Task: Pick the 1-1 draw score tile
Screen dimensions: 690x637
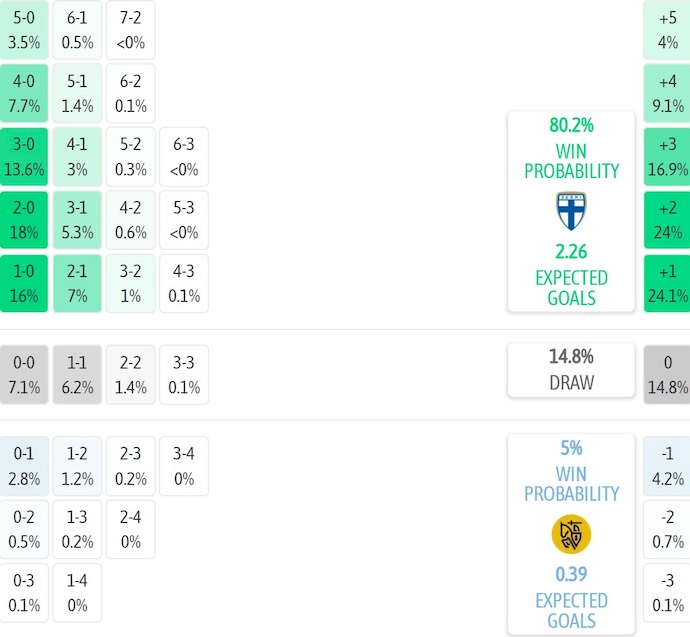Action: coord(77,374)
